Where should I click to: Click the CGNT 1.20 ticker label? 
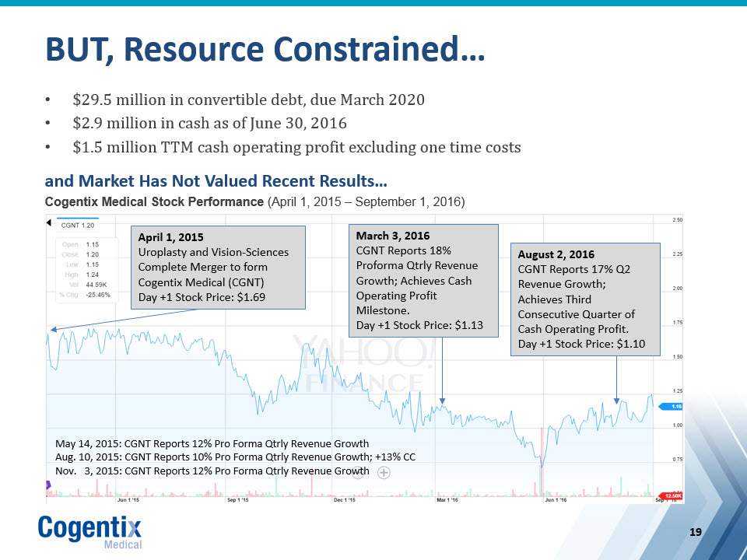[78, 226]
